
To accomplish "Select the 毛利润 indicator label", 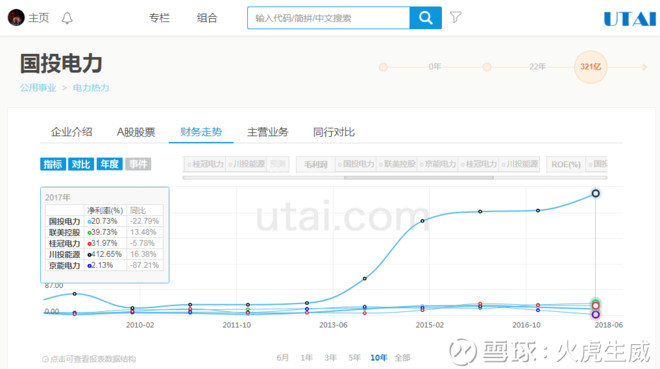I will pos(316,164).
